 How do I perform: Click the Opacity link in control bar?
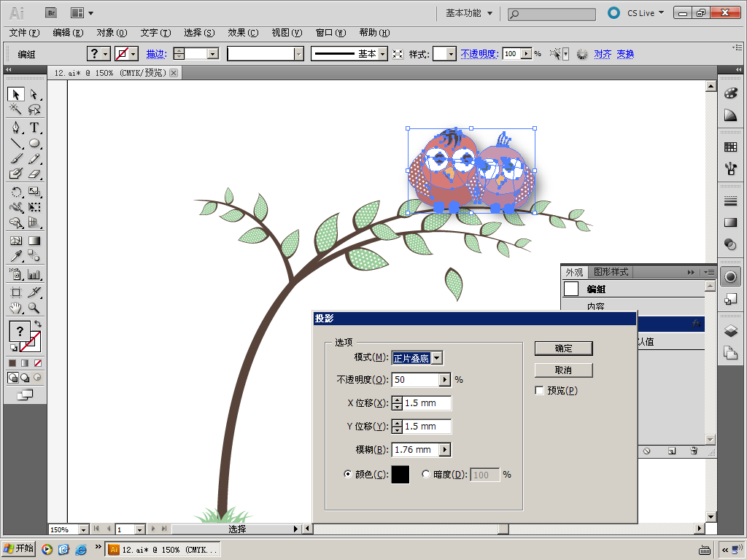point(479,54)
